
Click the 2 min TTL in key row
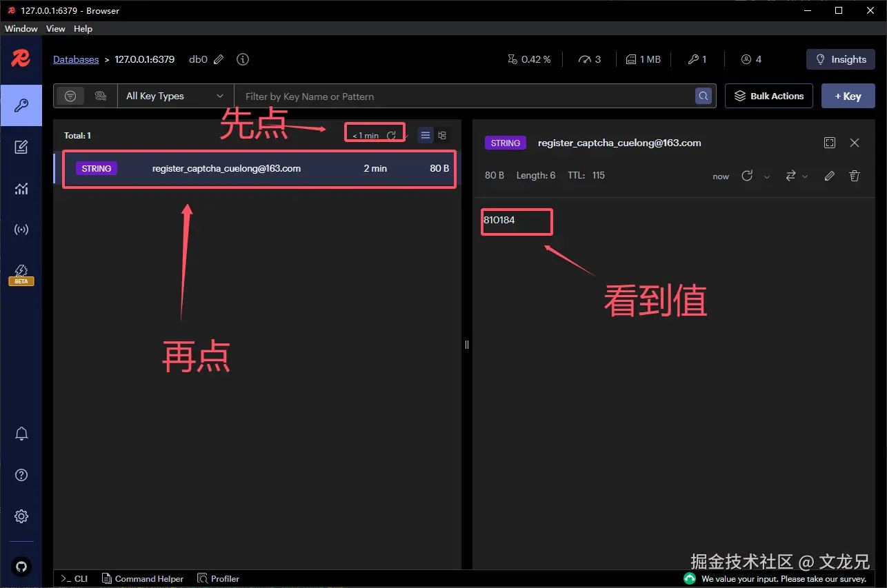pyautogui.click(x=375, y=168)
